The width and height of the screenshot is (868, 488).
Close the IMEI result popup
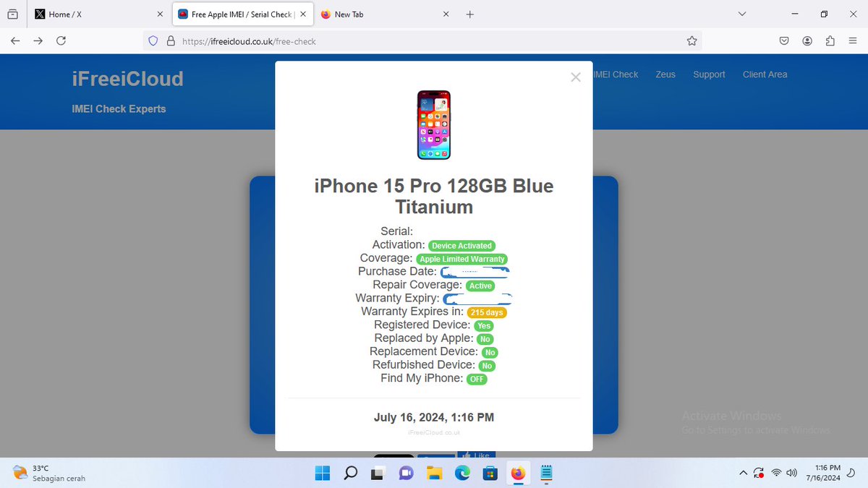click(576, 77)
